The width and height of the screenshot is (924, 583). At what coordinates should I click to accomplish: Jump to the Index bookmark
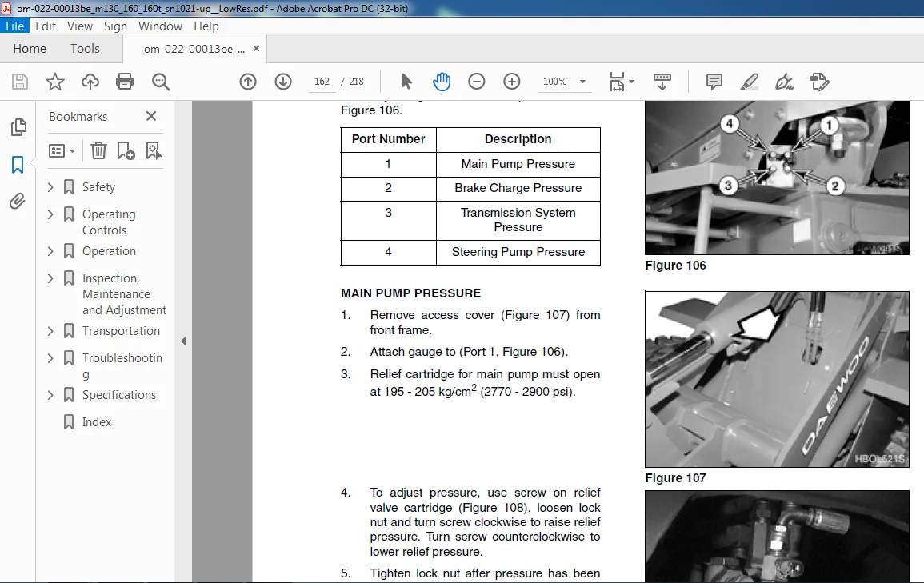point(97,422)
